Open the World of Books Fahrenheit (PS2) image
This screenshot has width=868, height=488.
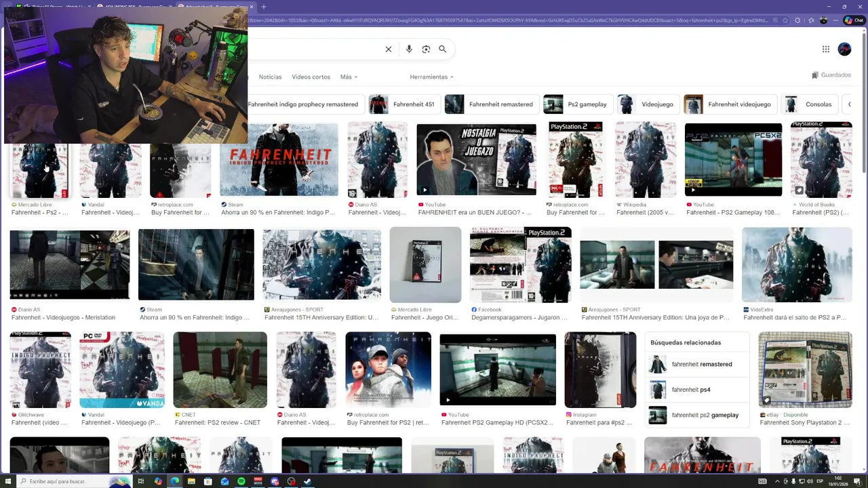821,160
